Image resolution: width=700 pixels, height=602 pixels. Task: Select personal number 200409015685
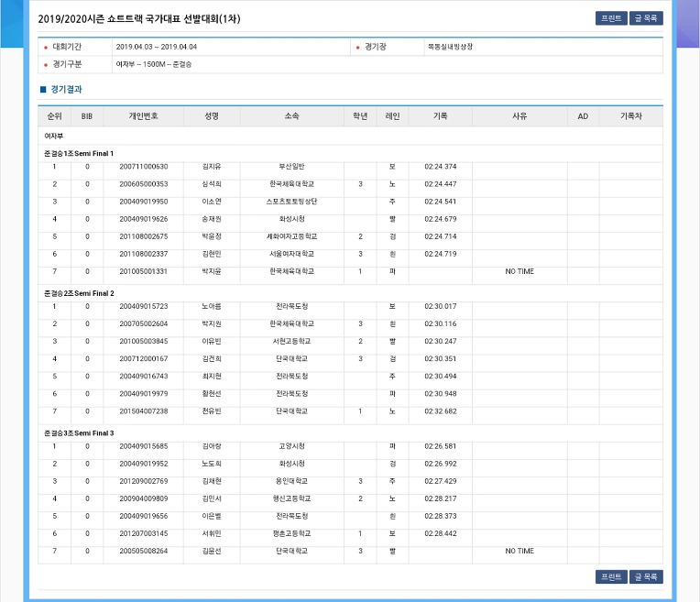point(144,446)
